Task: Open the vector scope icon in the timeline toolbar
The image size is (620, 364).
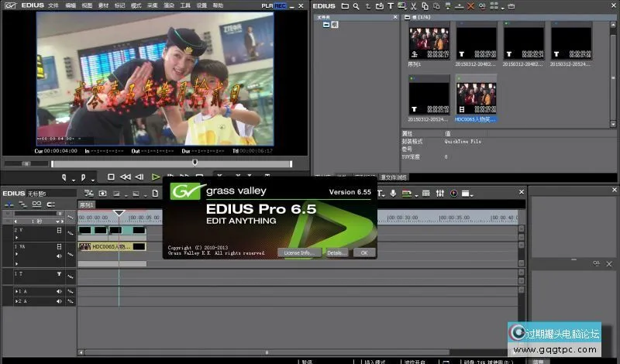Action: pyautogui.click(x=454, y=194)
